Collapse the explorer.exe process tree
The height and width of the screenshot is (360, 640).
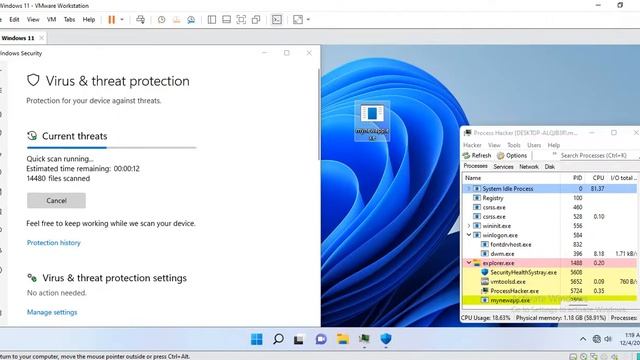coord(469,263)
